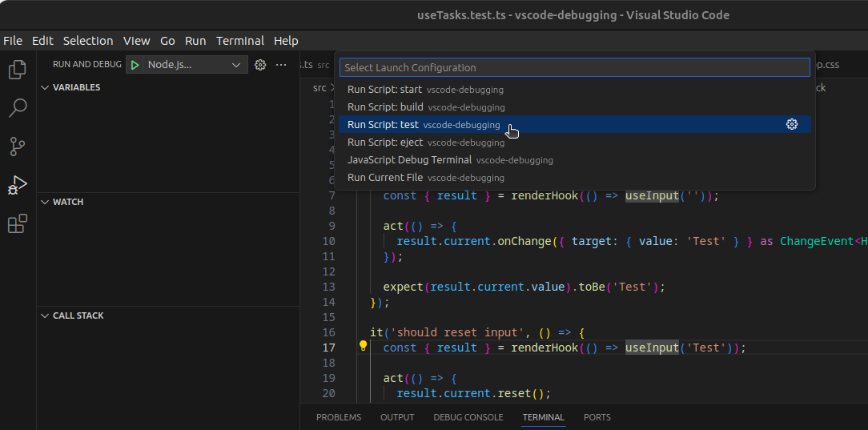Open the Source Control view
This screenshot has width=868, height=430.
click(18, 147)
